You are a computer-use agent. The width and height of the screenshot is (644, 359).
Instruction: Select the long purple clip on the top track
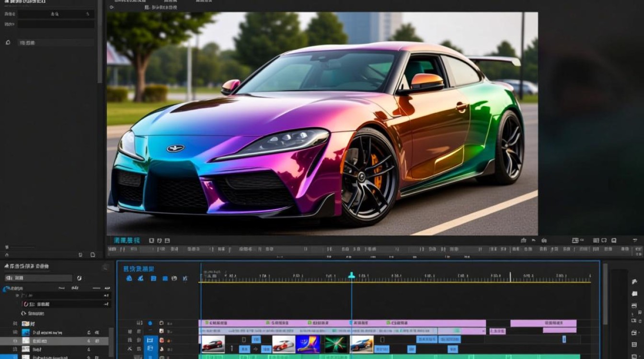point(342,323)
